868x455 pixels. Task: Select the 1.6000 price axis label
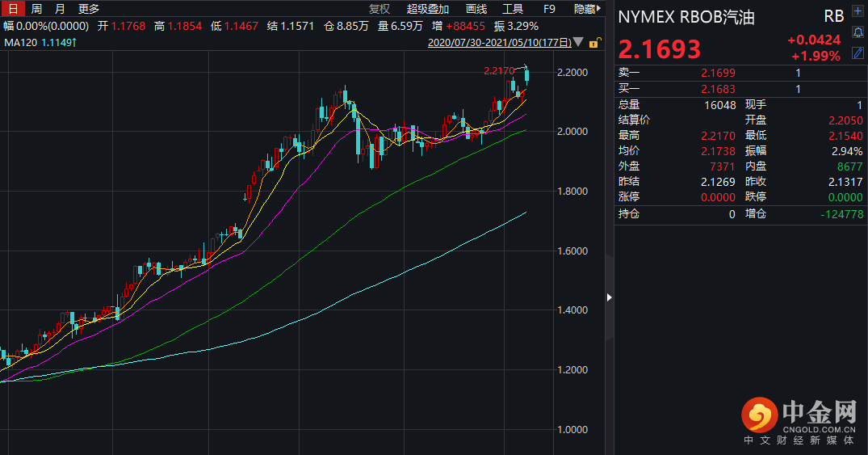(572, 251)
